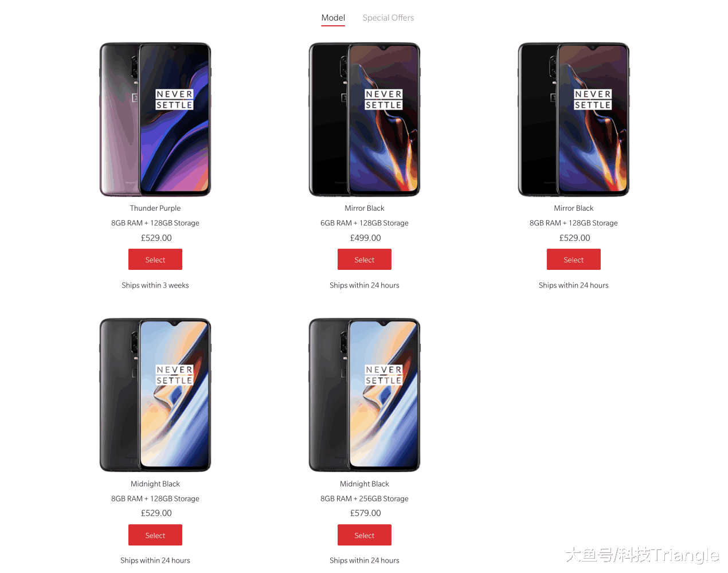Select the Thunder Purple 8GB model
This screenshot has width=728, height=573.
point(155,260)
